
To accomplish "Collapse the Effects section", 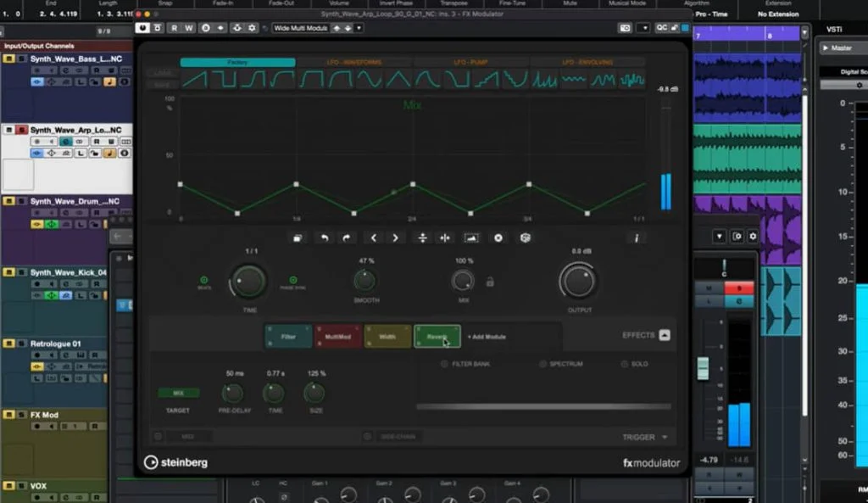I will [665, 335].
